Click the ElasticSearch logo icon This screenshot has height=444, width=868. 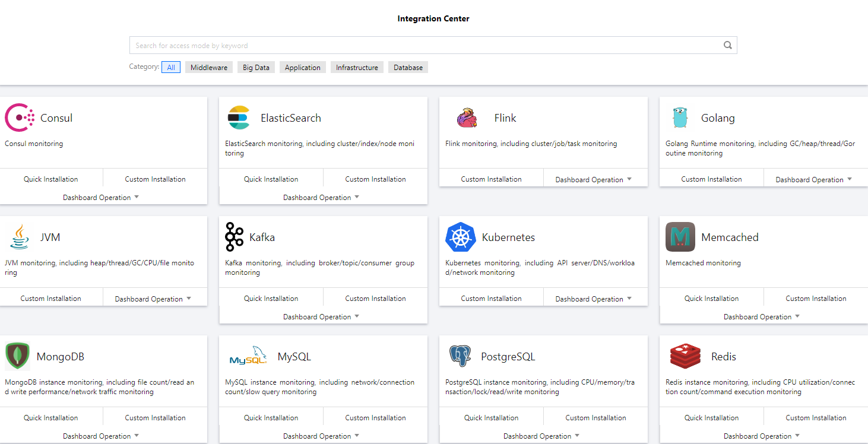click(239, 118)
